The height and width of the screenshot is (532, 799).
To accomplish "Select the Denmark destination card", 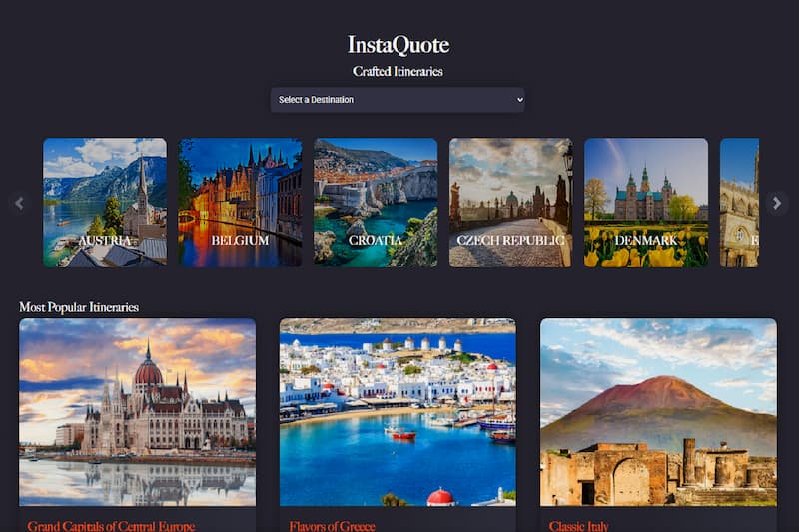I will click(x=645, y=202).
